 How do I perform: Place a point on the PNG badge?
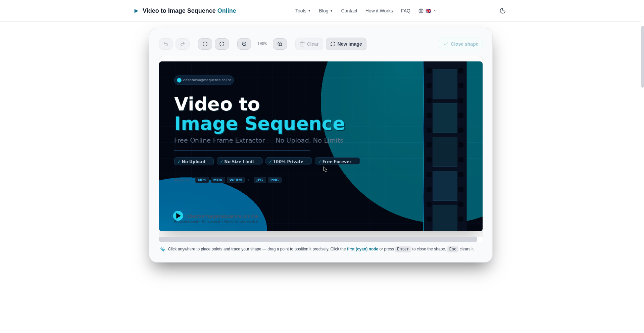275,180
